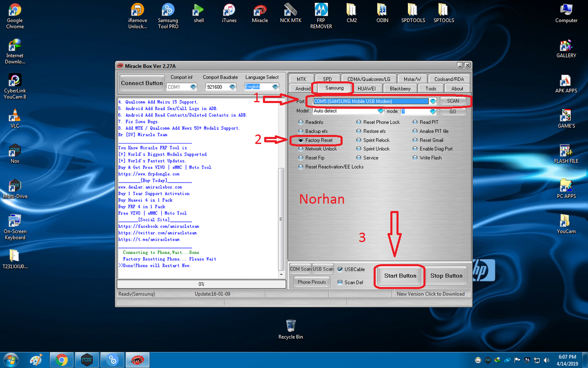Switch to the MTK tab
588x368 pixels.
pos(301,79)
